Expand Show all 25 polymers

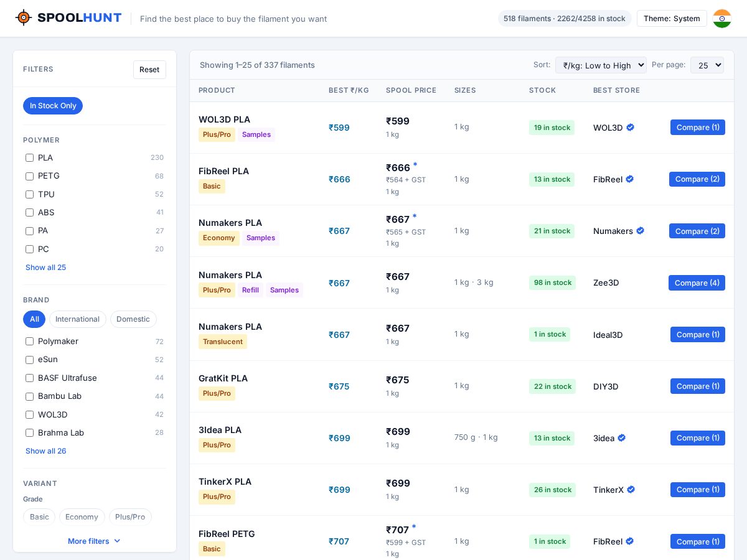(45, 268)
